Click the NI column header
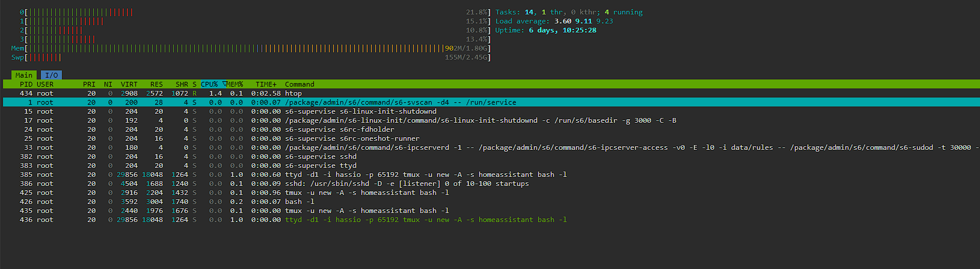This screenshot has height=269, width=980. click(108, 84)
